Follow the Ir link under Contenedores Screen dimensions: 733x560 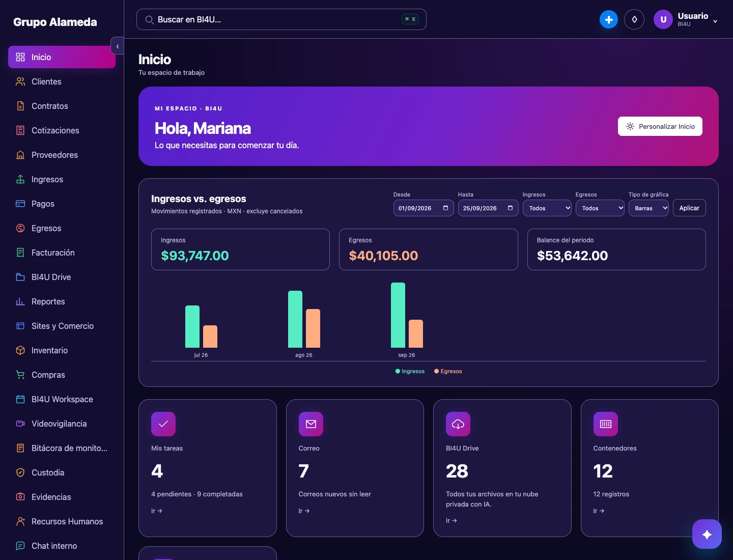pyautogui.click(x=599, y=511)
